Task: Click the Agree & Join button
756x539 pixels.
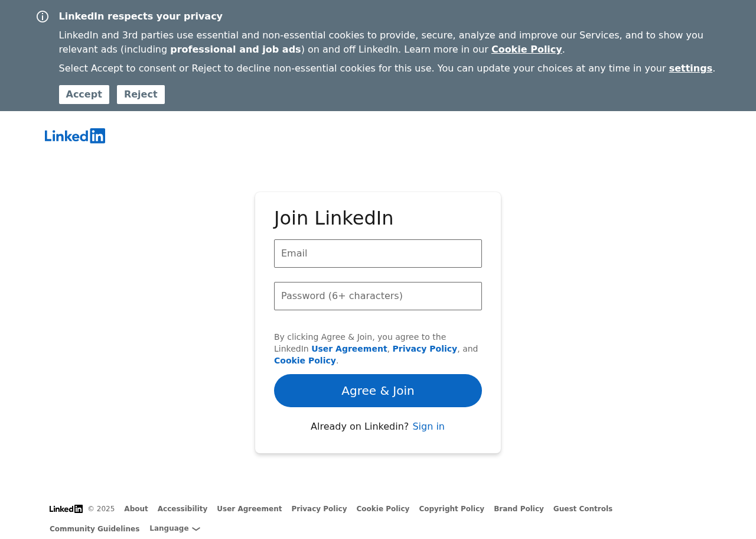Action: (378, 391)
